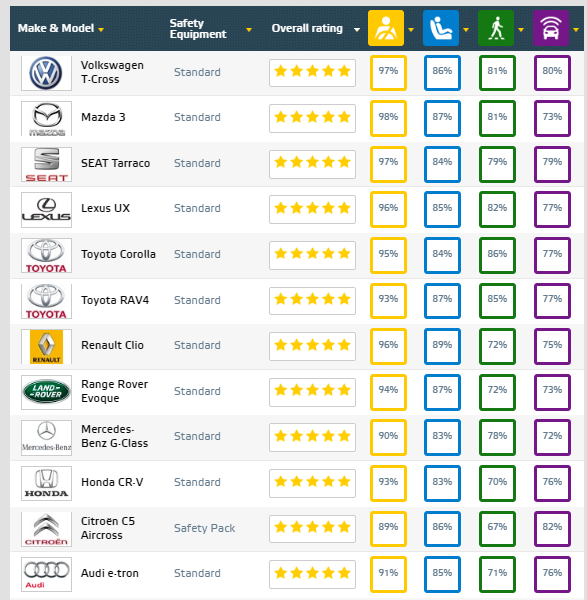Image resolution: width=587 pixels, height=600 pixels.
Task: Click the Land Rover logo
Action: tap(46, 392)
